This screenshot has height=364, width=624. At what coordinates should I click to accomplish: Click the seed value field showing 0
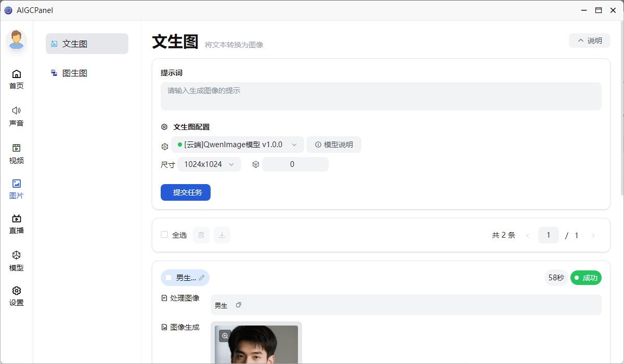tap(295, 164)
